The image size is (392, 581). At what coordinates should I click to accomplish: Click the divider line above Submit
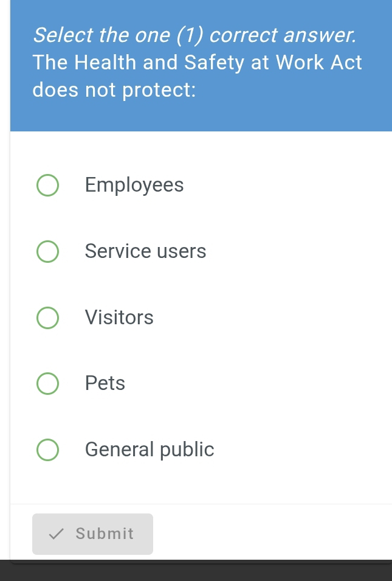[201, 504]
